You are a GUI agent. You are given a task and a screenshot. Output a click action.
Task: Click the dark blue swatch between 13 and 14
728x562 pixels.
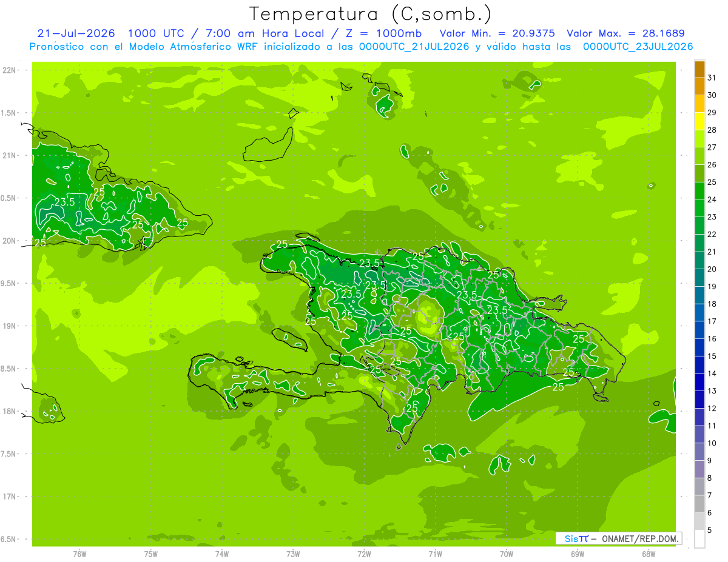point(699,383)
